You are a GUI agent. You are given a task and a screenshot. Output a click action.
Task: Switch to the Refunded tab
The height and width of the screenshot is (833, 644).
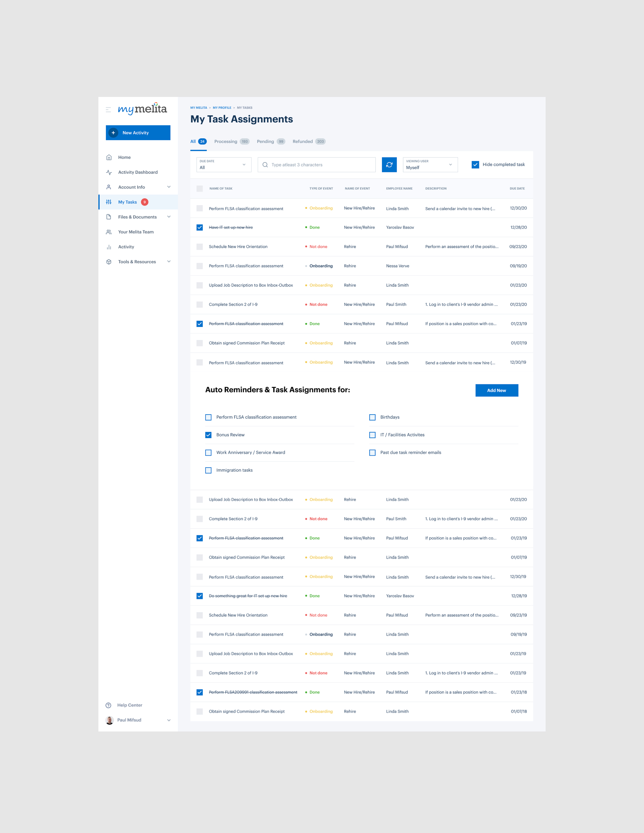click(309, 141)
